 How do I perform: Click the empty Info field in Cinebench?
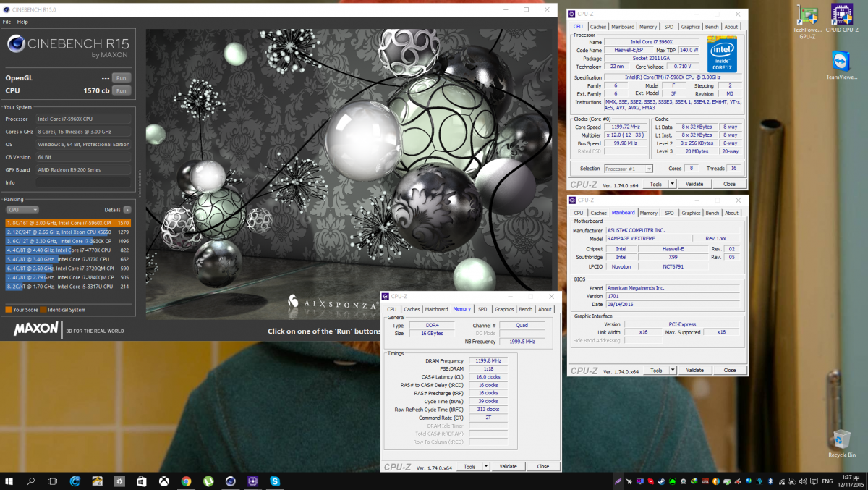[83, 182]
